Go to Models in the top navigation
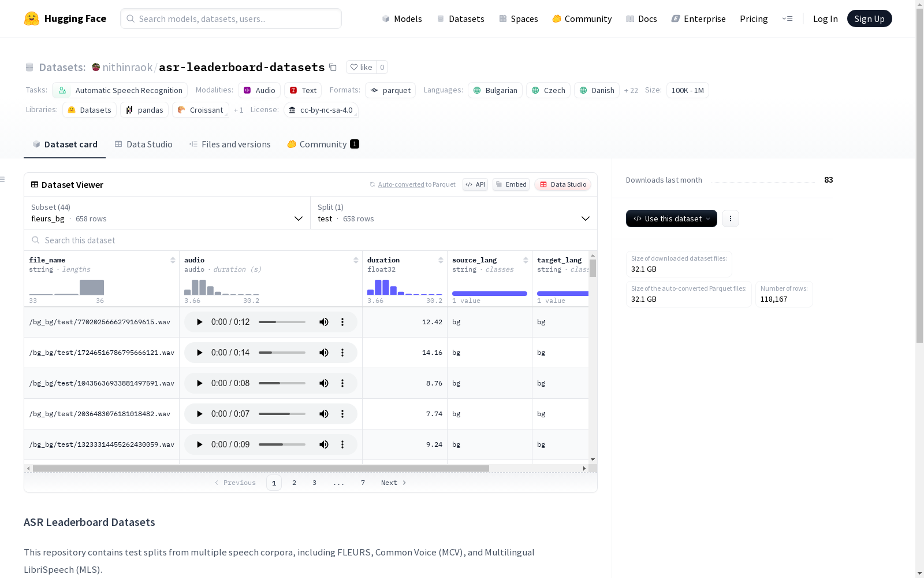The height and width of the screenshot is (578, 924). [402, 18]
